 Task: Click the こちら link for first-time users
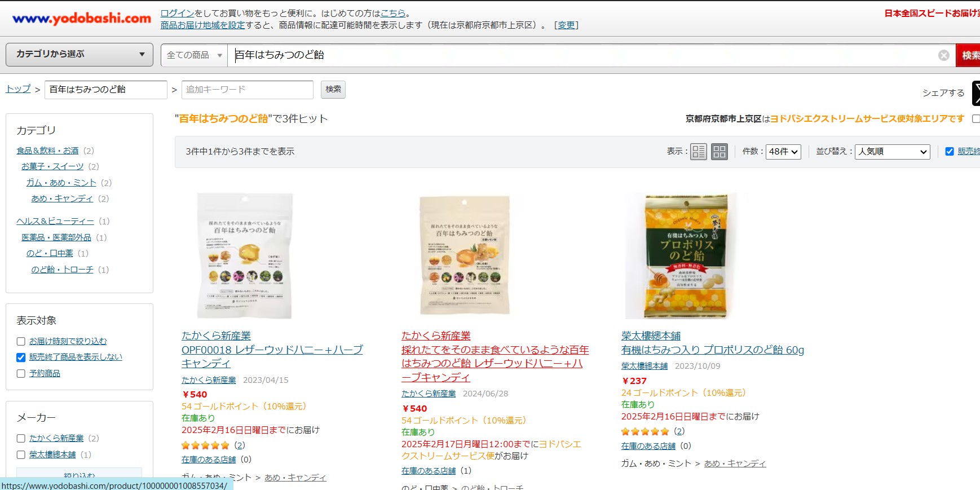(393, 13)
